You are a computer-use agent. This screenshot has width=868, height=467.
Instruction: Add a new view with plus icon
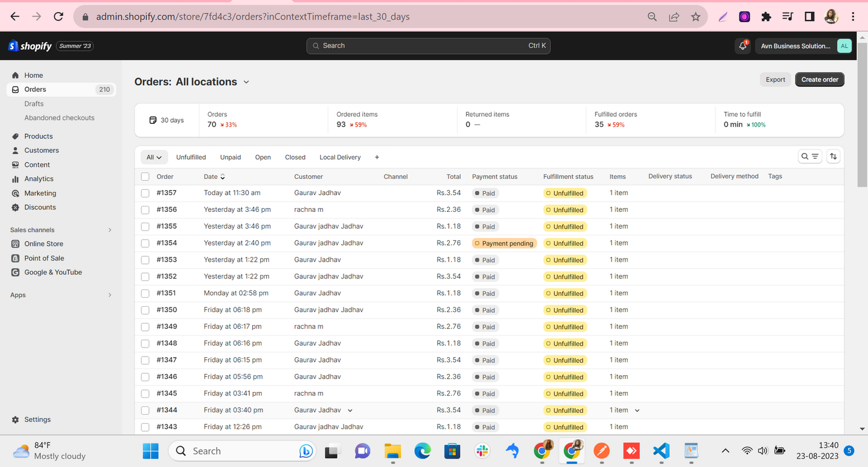[377, 157]
